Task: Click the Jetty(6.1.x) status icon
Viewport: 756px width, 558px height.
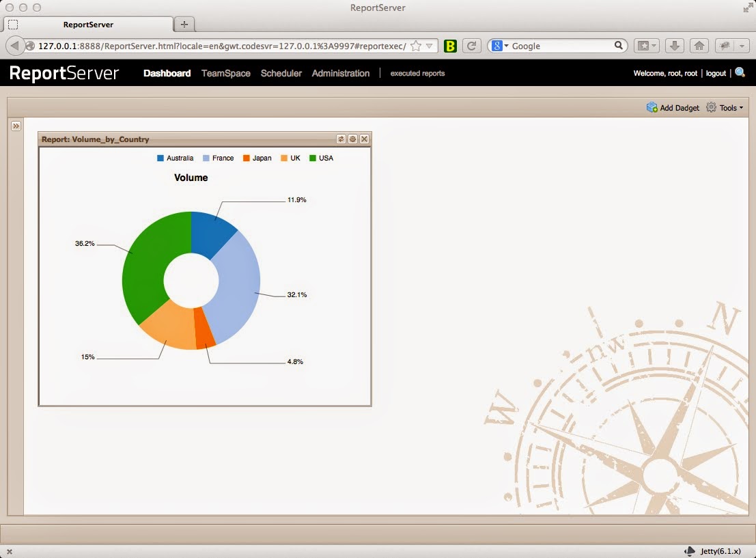Action: [x=690, y=550]
